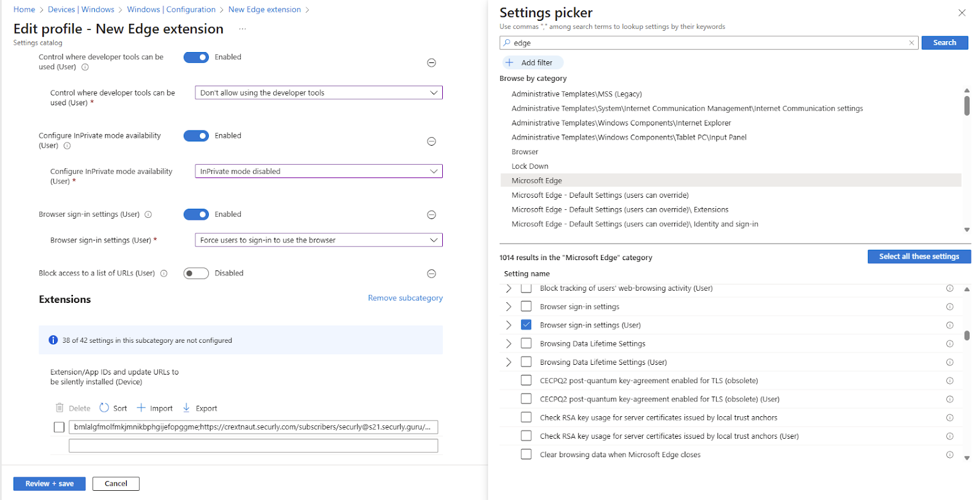Open info for Browser sign-in settings in the picker
980x500 pixels.
[949, 307]
